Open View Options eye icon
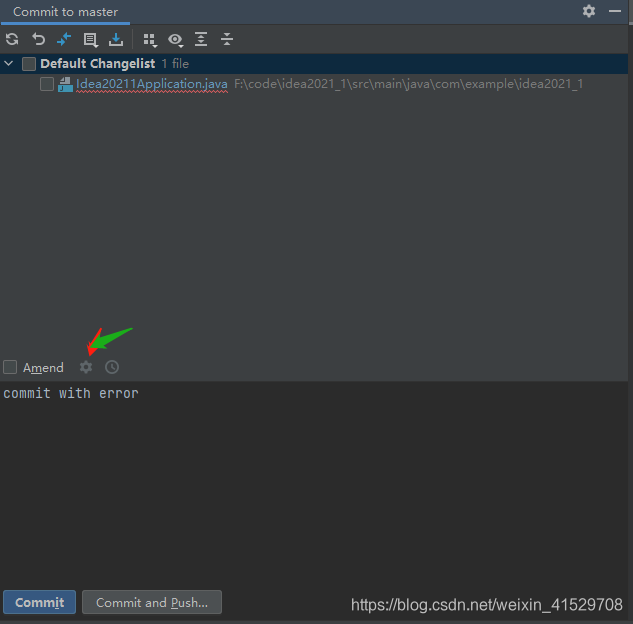The width and height of the screenshot is (633, 624). coord(176,40)
